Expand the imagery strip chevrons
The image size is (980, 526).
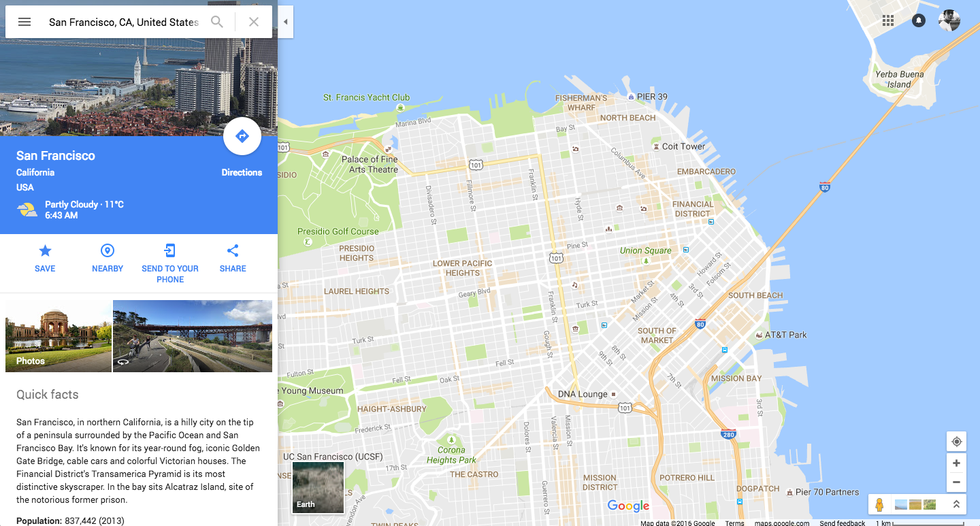(x=956, y=504)
